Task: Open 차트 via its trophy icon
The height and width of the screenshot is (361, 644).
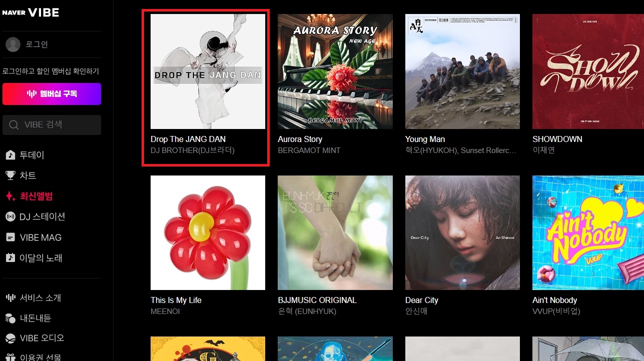Action: point(10,175)
